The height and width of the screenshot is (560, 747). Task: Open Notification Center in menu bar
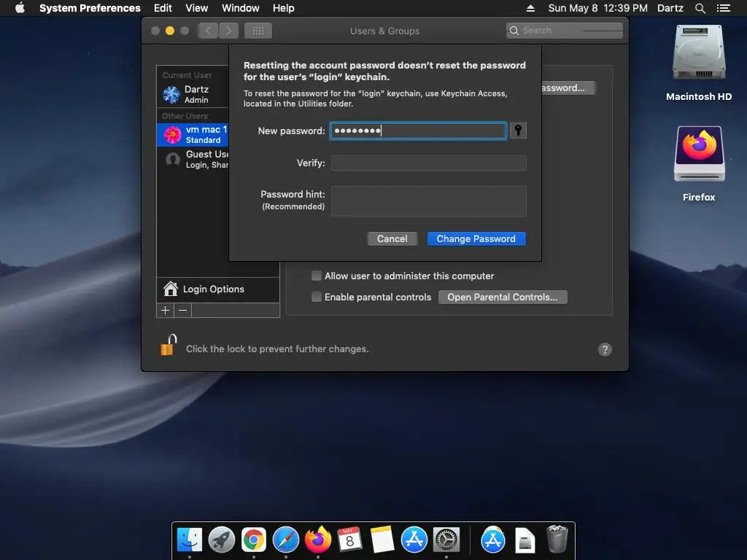pos(724,8)
